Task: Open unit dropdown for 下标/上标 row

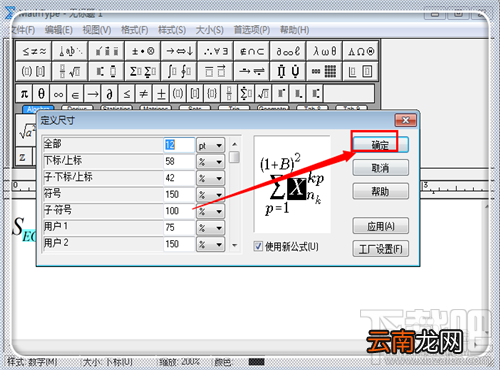Action: (x=210, y=162)
